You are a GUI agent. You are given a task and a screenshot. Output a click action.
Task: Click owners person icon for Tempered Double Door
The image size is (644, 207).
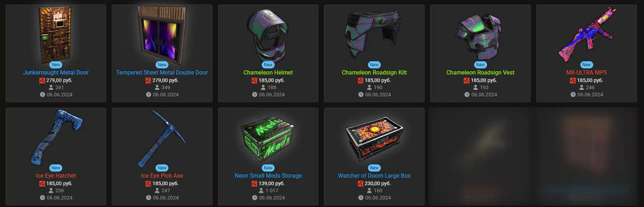[x=157, y=87]
